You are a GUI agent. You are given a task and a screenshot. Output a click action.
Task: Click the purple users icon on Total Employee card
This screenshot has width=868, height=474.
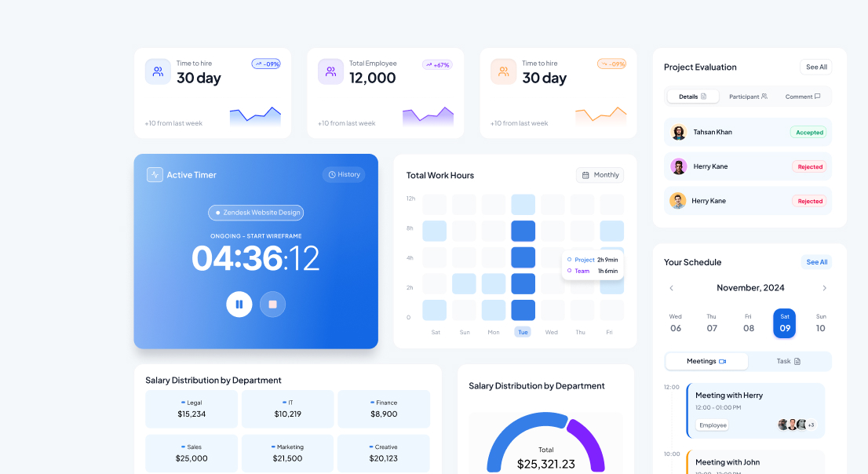pos(330,71)
